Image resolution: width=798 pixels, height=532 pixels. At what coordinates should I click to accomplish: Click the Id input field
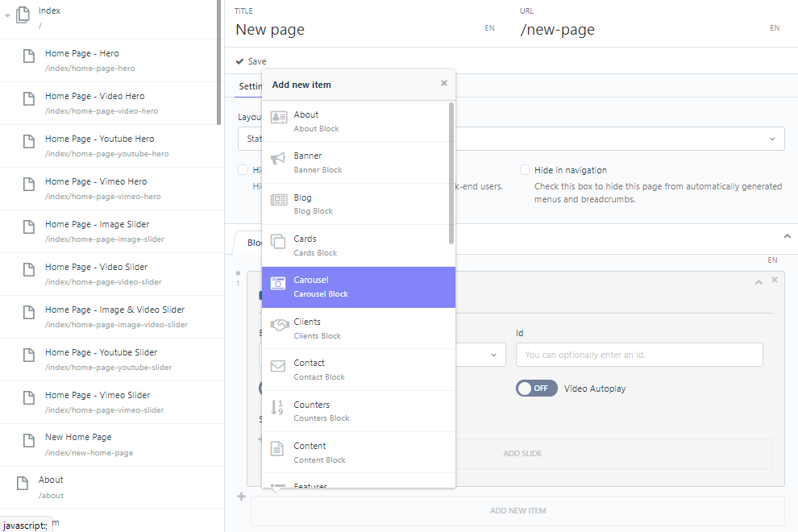pyautogui.click(x=639, y=355)
